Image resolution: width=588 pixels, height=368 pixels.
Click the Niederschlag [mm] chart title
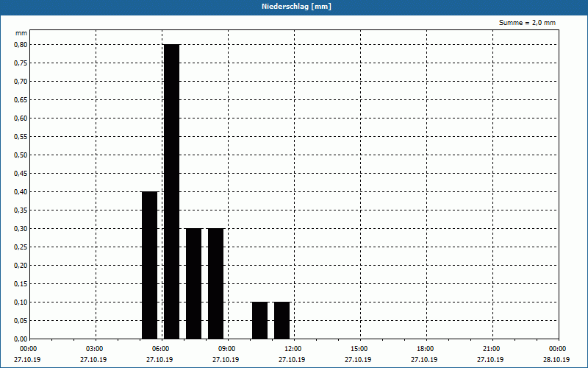coord(296,7)
